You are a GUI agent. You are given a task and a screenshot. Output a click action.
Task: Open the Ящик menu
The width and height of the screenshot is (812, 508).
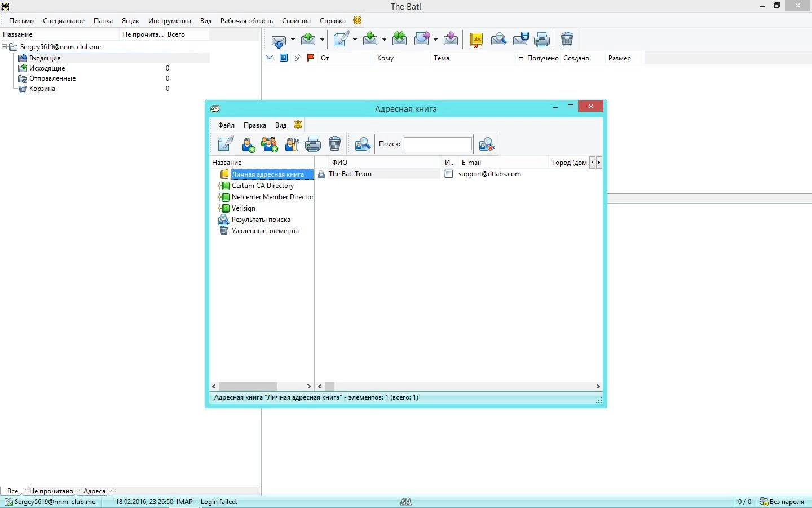[130, 21]
